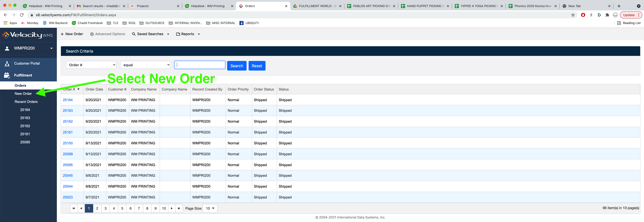Image resolution: width=644 pixels, height=222 pixels.
Task: Click the browser reload icon
Action: (22, 15)
